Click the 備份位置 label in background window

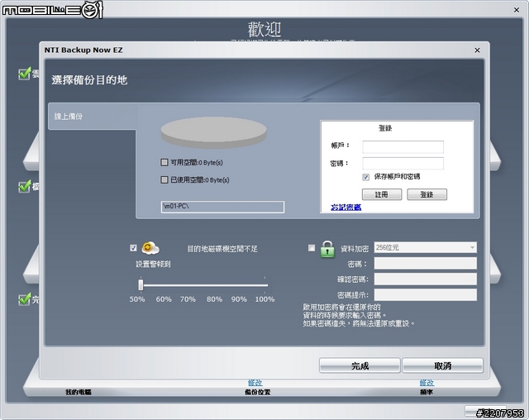[257, 392]
